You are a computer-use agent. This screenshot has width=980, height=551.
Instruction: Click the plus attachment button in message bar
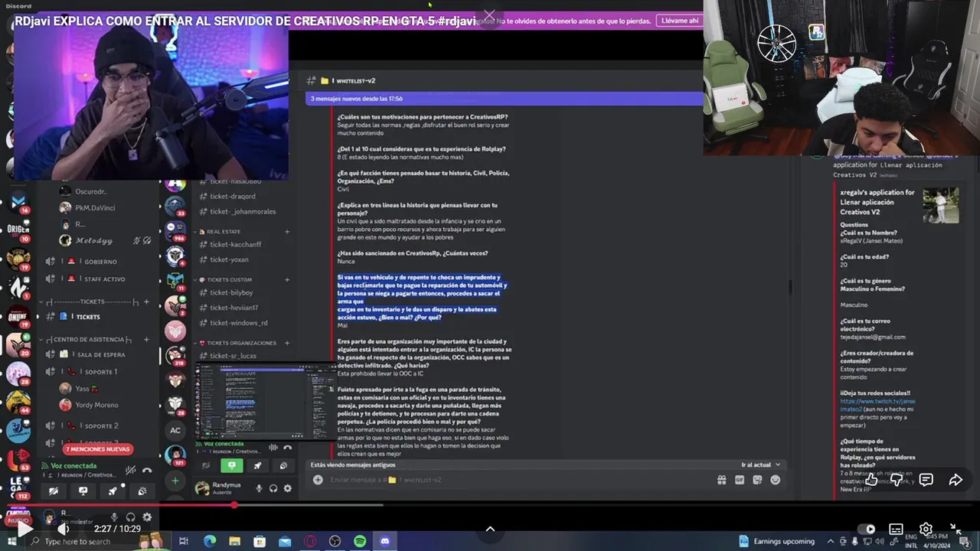point(318,480)
